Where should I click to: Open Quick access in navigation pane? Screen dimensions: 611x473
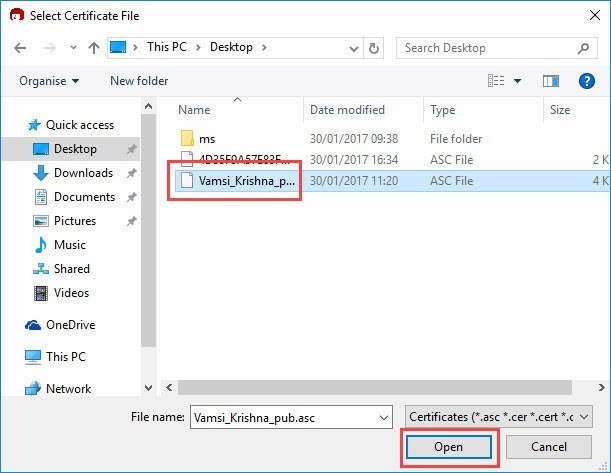pos(71,125)
